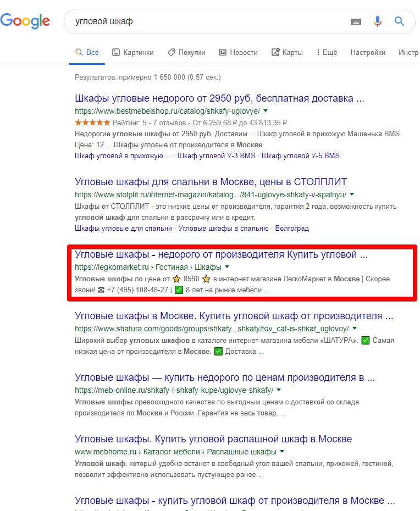The width and height of the screenshot is (420, 511).
Task: Expand dropdown arrow next to meb-online.ru URL
Action: coord(279,390)
